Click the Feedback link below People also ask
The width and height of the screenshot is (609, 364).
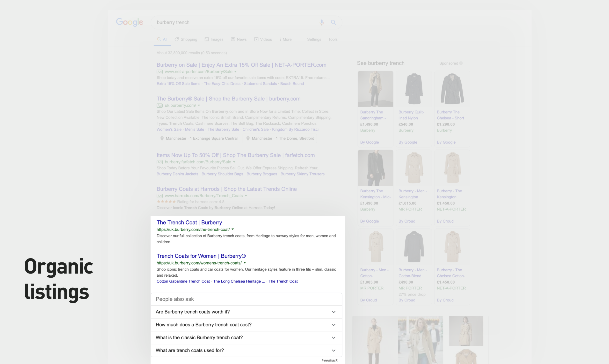point(330,360)
